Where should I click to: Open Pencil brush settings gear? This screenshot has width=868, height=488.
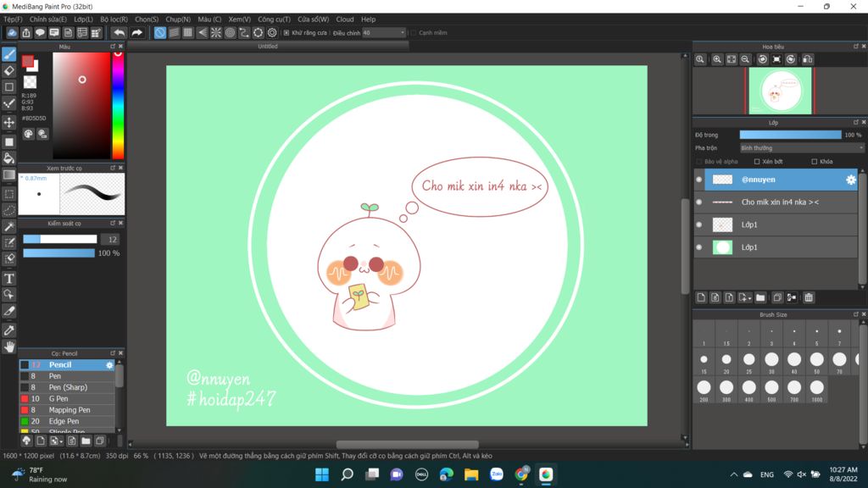[x=109, y=365]
